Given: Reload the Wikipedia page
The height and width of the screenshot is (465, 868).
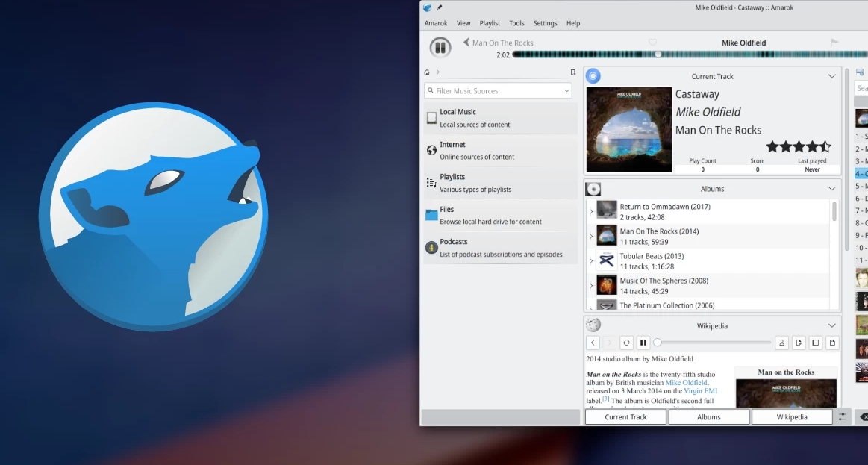Looking at the screenshot, I should pos(626,343).
